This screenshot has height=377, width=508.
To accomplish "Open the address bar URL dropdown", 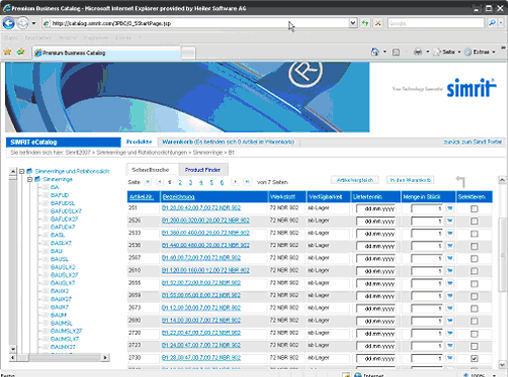I will coord(353,23).
